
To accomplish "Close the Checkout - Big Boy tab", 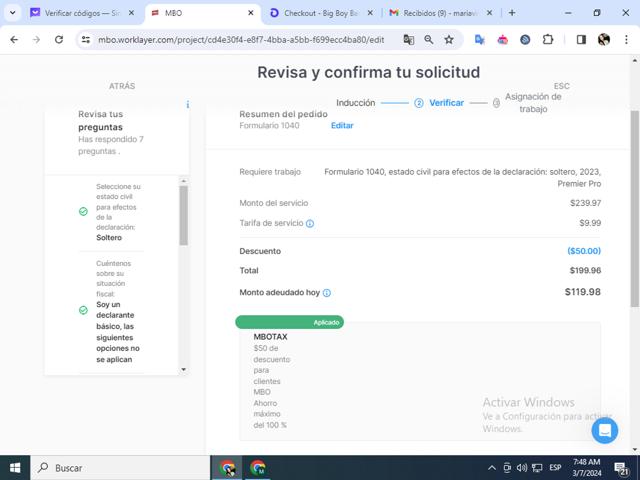I will [x=370, y=13].
